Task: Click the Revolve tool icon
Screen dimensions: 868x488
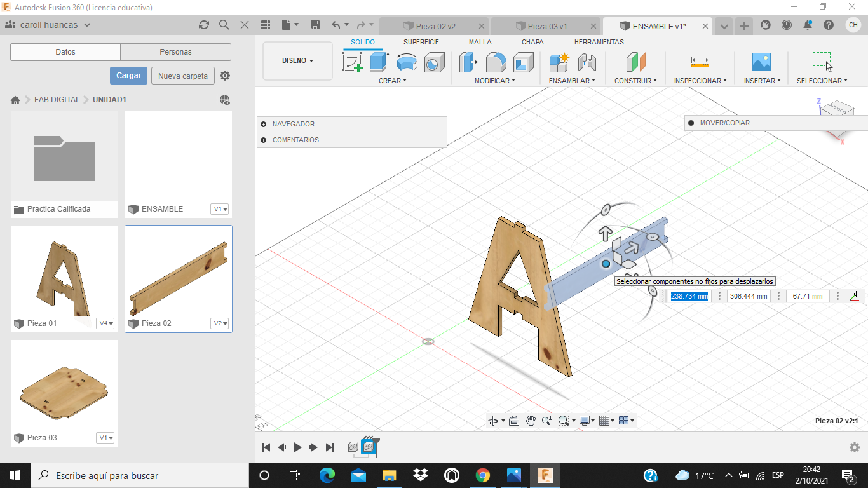Action: coord(407,62)
